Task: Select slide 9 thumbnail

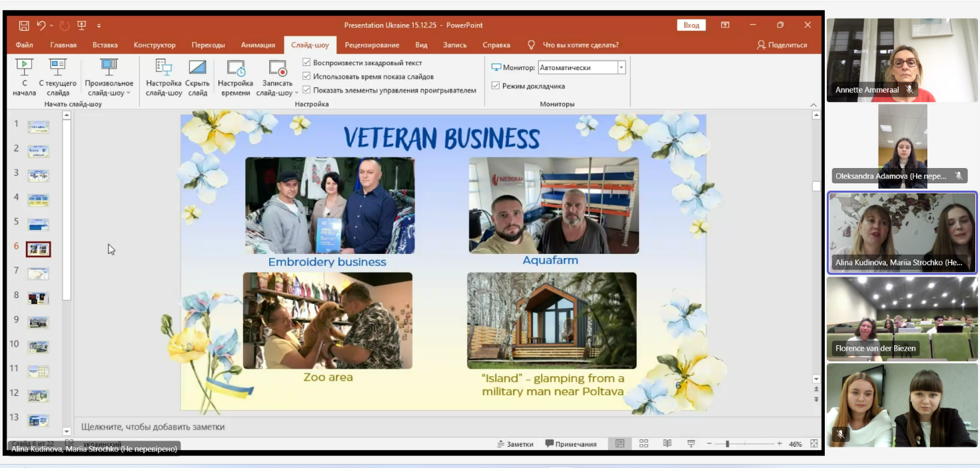Action: [39, 323]
